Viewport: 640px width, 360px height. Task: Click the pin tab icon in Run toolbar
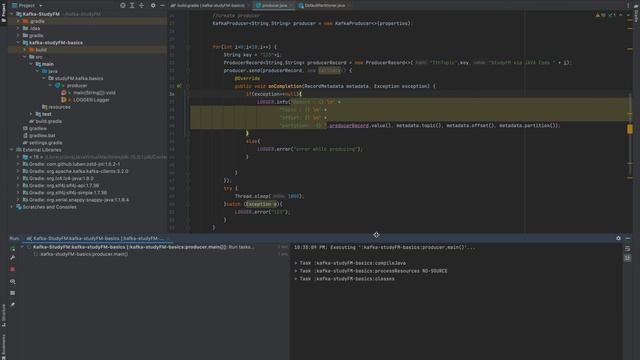point(13,304)
